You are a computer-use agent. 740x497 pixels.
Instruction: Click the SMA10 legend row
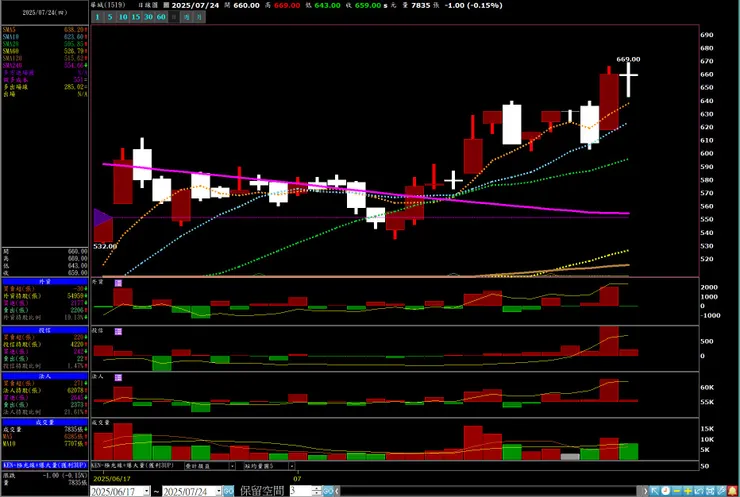tap(45, 37)
